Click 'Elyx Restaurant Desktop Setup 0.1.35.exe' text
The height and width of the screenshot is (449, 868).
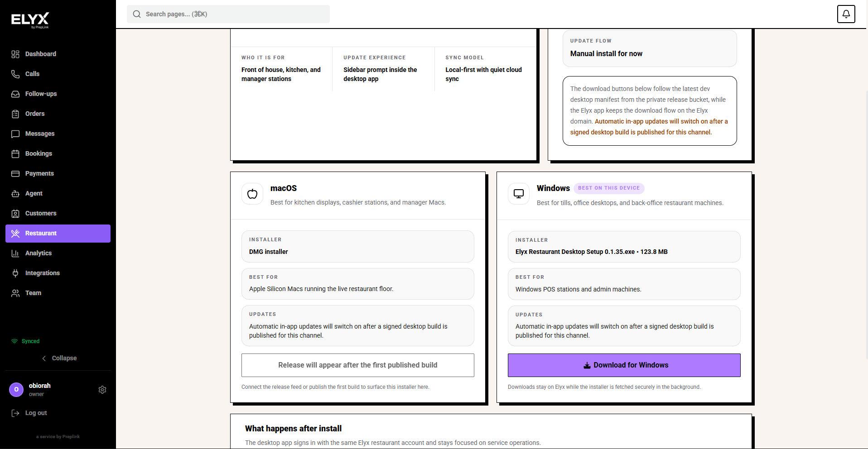coord(575,252)
